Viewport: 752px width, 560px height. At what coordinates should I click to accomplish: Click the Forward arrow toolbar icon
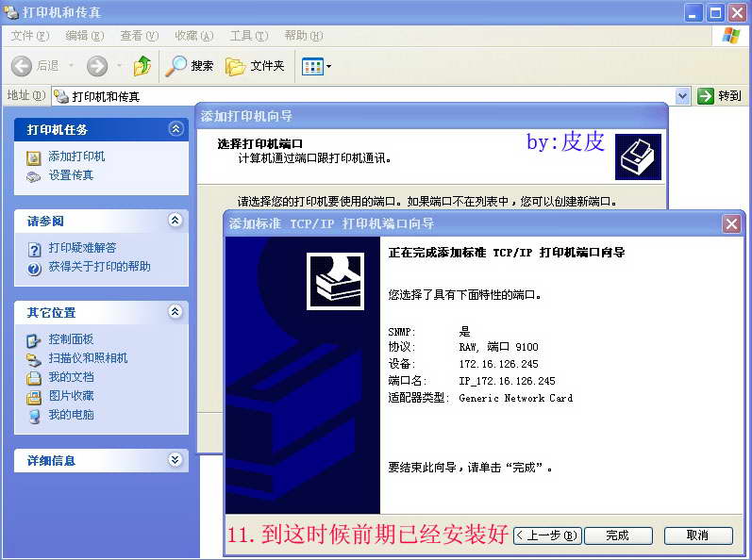point(97,66)
